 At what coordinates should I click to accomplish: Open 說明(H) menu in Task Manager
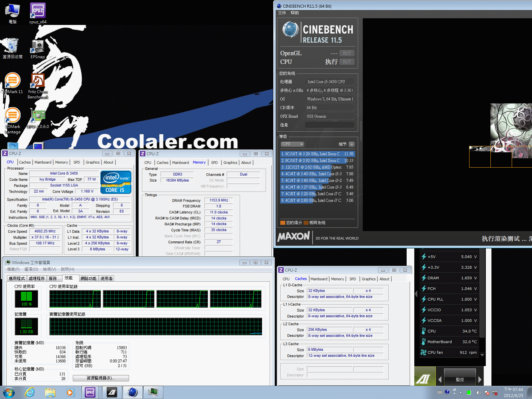pos(67,269)
